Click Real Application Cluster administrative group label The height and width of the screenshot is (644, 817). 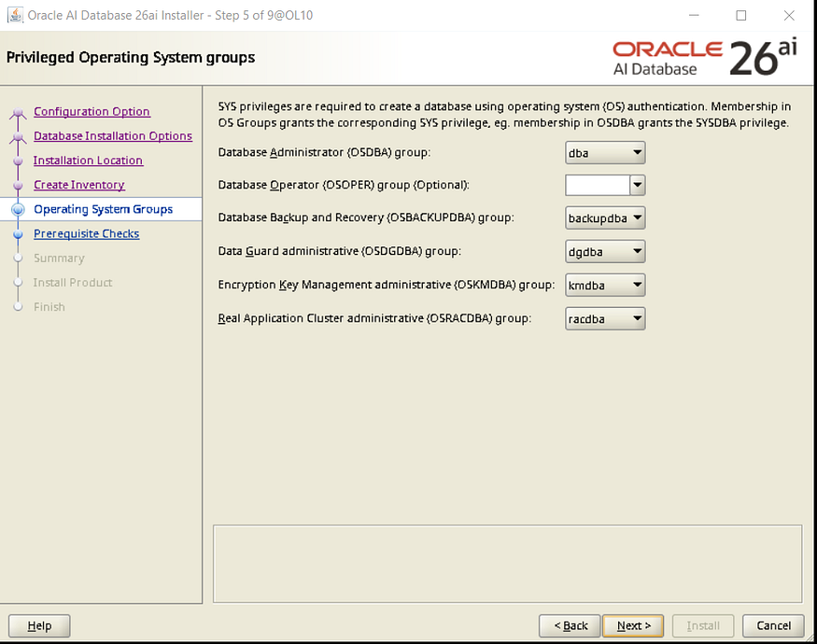374,318
